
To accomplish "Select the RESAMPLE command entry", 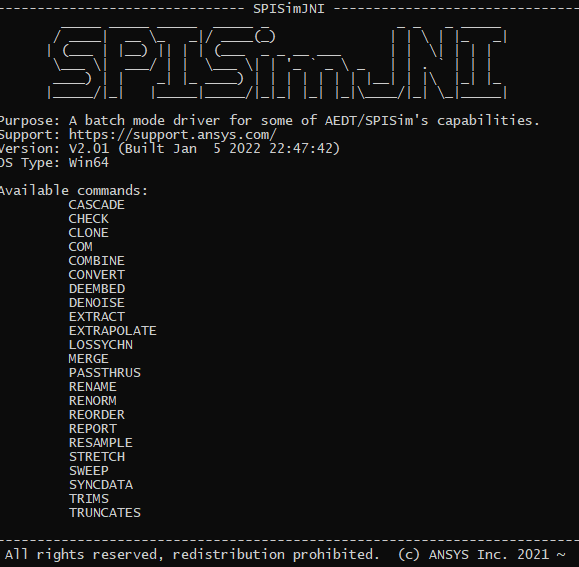I will pos(100,443).
